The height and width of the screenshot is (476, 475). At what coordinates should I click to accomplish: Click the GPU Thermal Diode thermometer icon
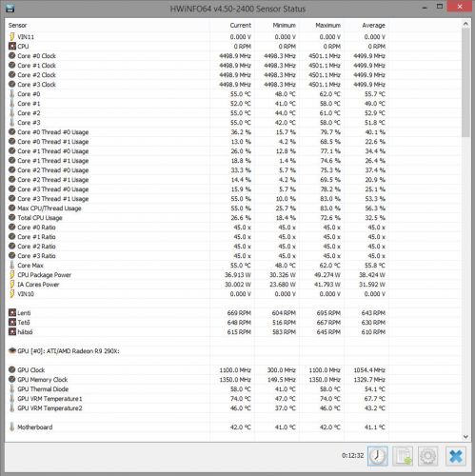click(12, 389)
